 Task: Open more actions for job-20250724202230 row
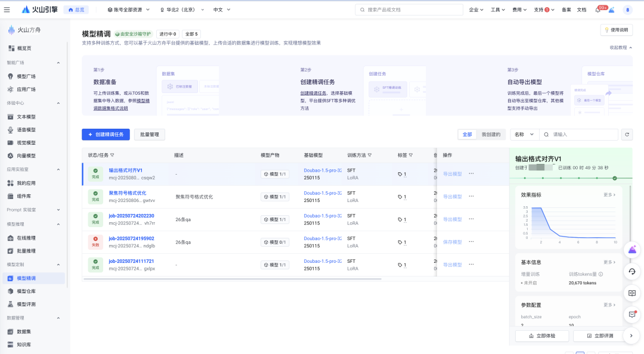[471, 219]
